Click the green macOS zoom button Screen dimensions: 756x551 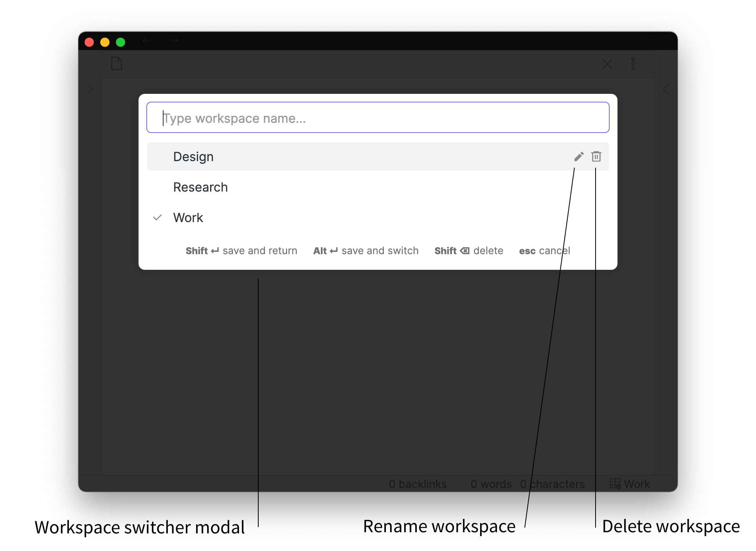121,42
